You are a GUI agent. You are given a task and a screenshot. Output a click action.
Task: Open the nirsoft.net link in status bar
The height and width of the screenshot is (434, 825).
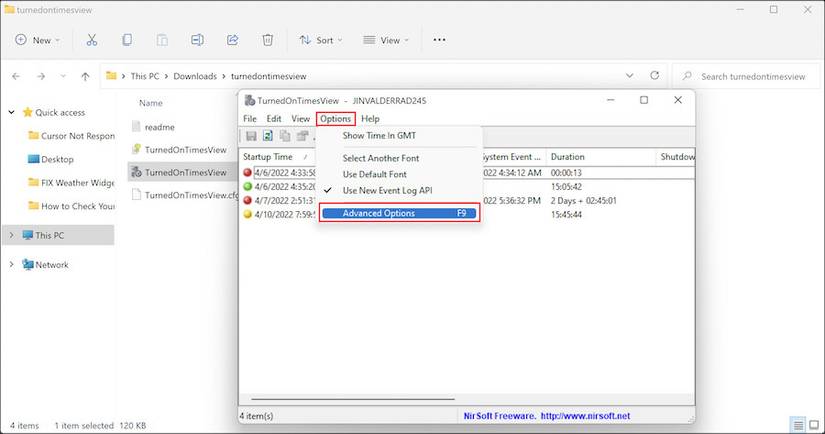585,416
